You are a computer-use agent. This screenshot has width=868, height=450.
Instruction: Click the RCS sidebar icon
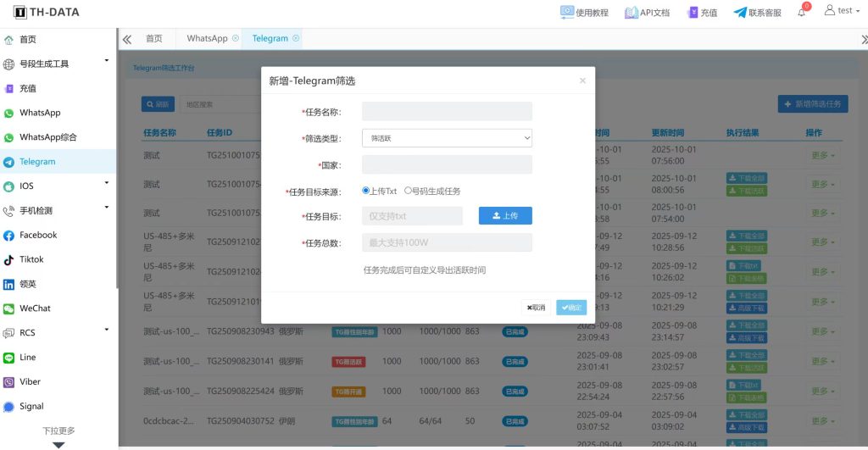click(x=8, y=333)
